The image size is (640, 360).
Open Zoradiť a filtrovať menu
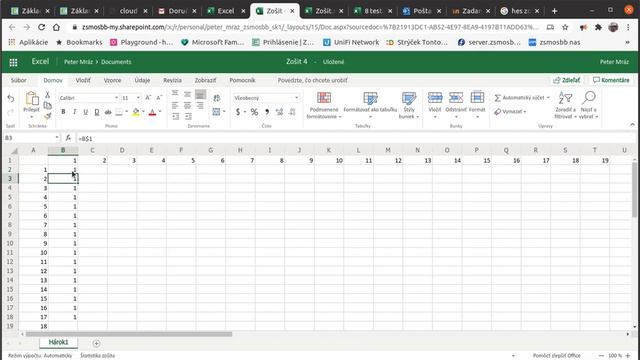[x=565, y=105]
